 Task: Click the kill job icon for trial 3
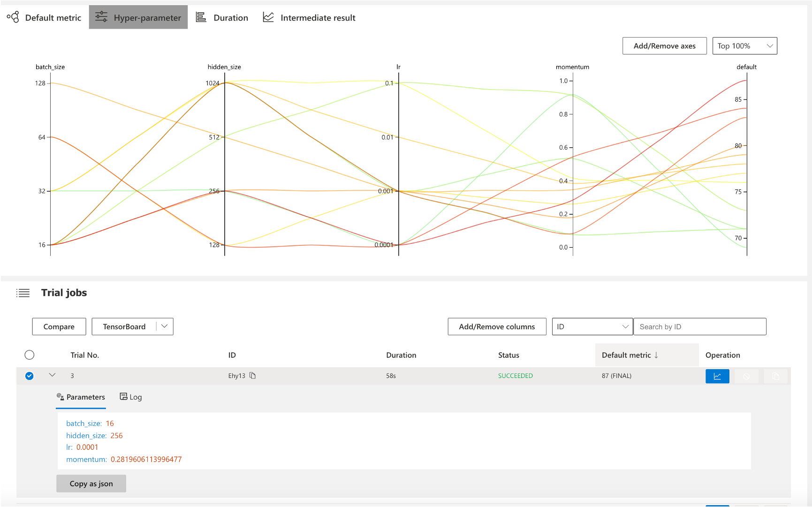pyautogui.click(x=746, y=376)
